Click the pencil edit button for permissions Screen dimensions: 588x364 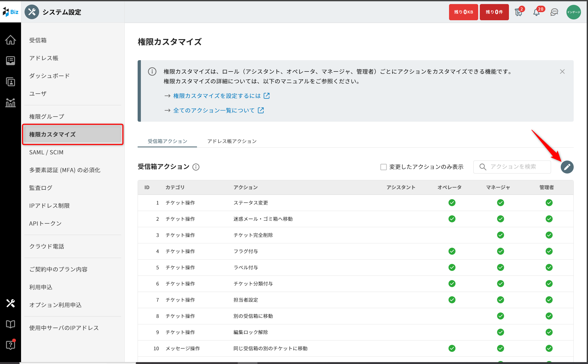click(567, 167)
